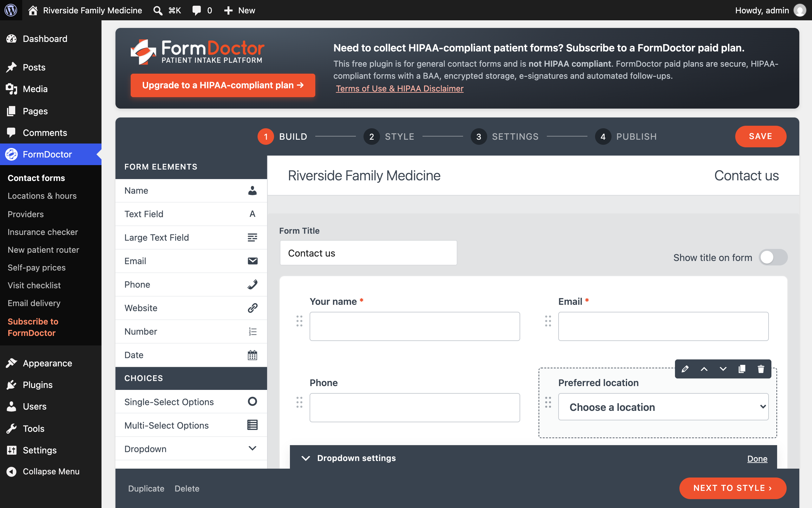The image size is (812, 508).
Task: Delete field using the trash icon
Action: pos(761,369)
